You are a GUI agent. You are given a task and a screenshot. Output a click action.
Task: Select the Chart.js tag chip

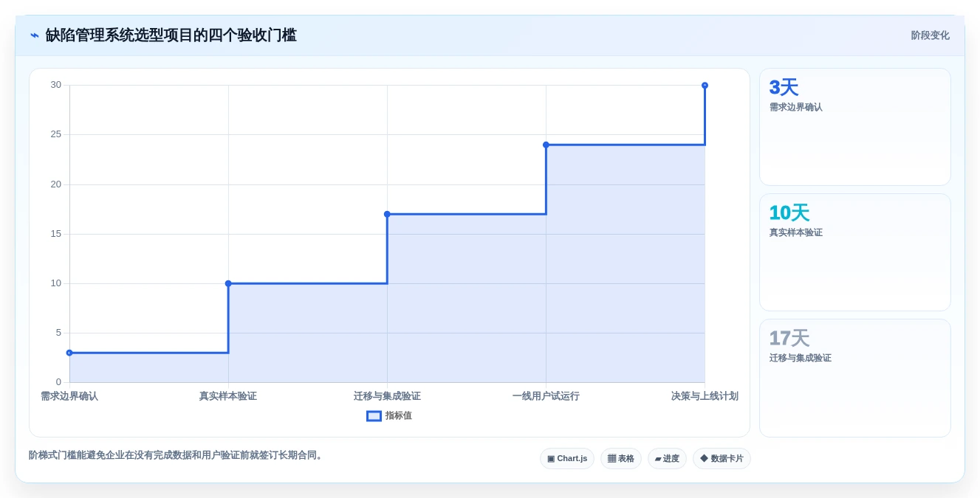pos(567,459)
